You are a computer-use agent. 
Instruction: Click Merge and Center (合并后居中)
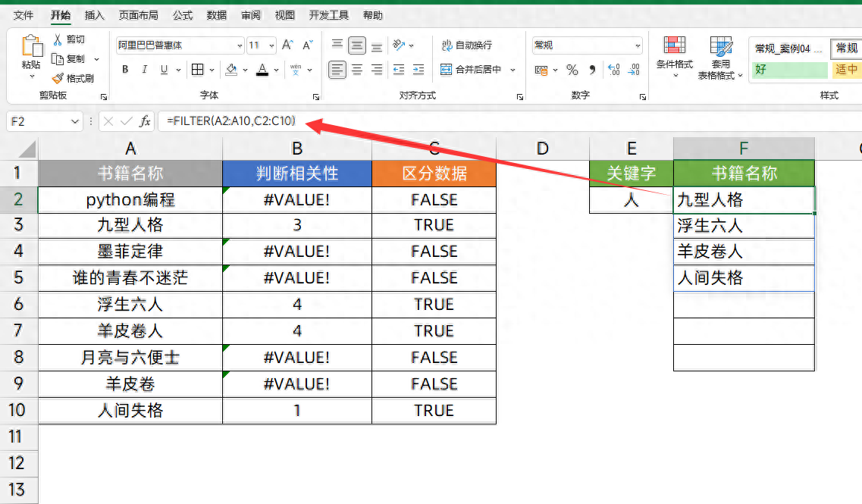(471, 70)
